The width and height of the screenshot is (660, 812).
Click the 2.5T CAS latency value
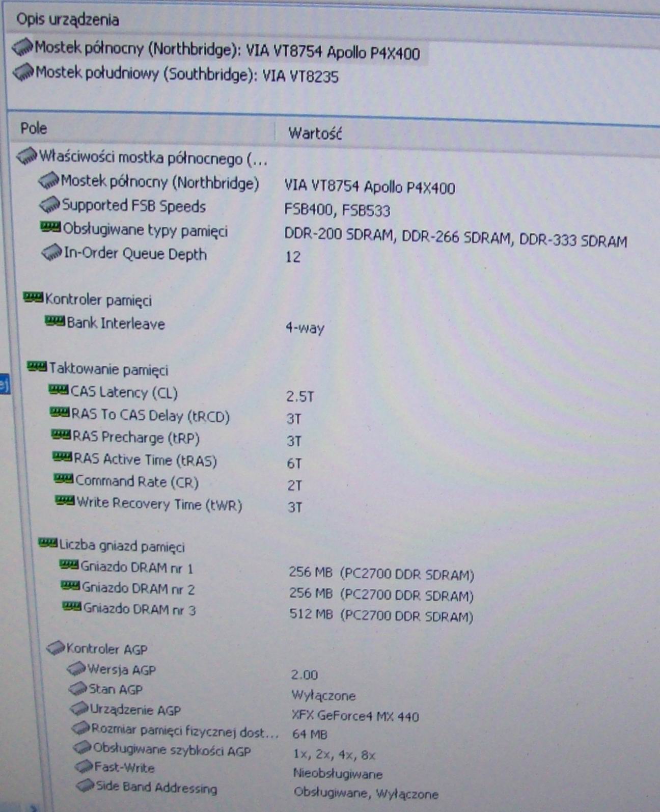[x=300, y=396]
